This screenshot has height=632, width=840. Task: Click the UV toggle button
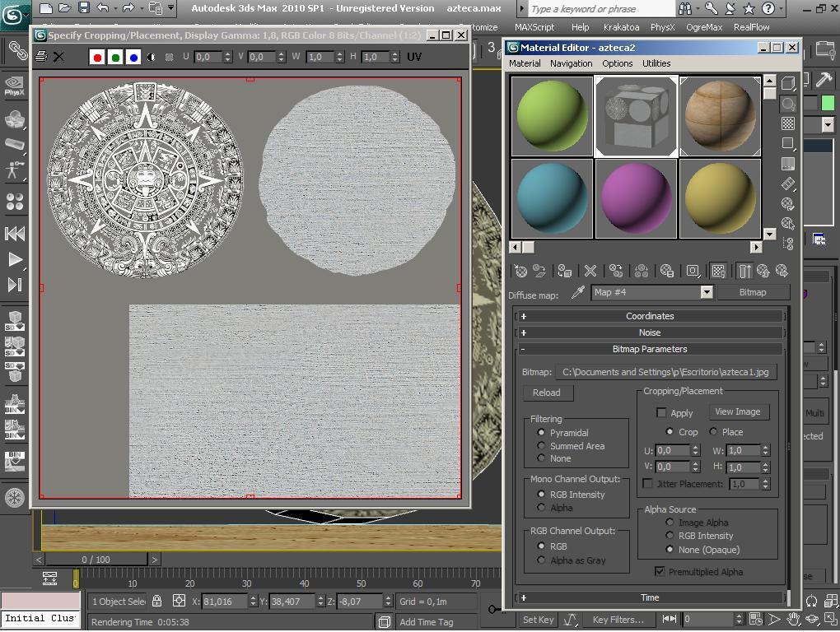(x=414, y=57)
